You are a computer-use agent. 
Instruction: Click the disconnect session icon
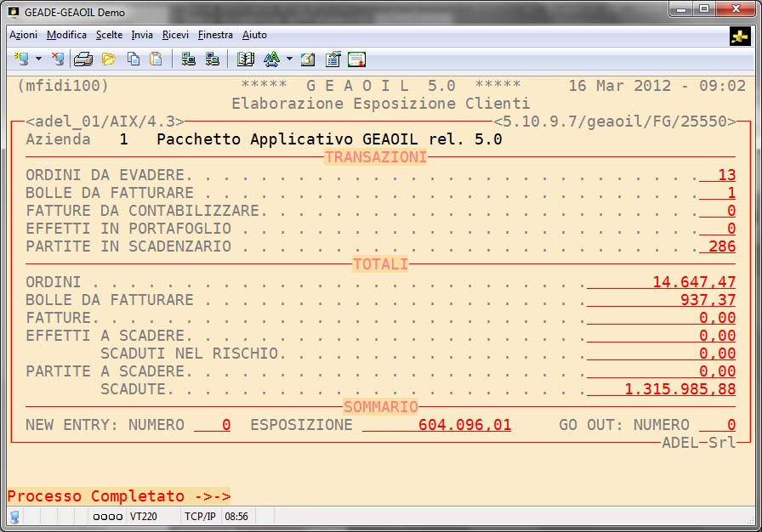58,59
